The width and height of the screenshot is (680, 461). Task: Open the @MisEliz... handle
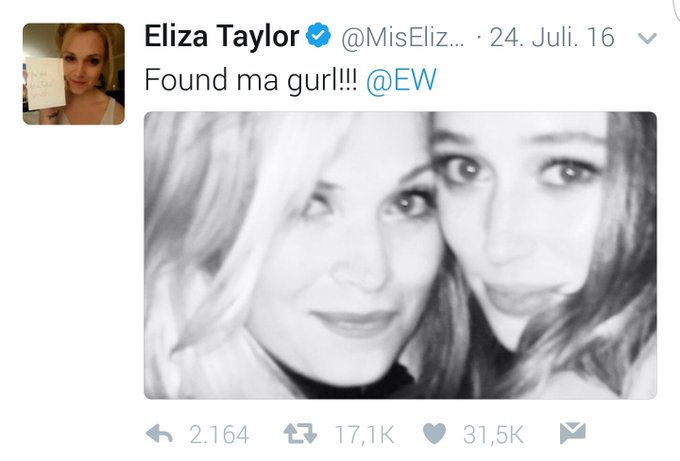[x=402, y=38]
